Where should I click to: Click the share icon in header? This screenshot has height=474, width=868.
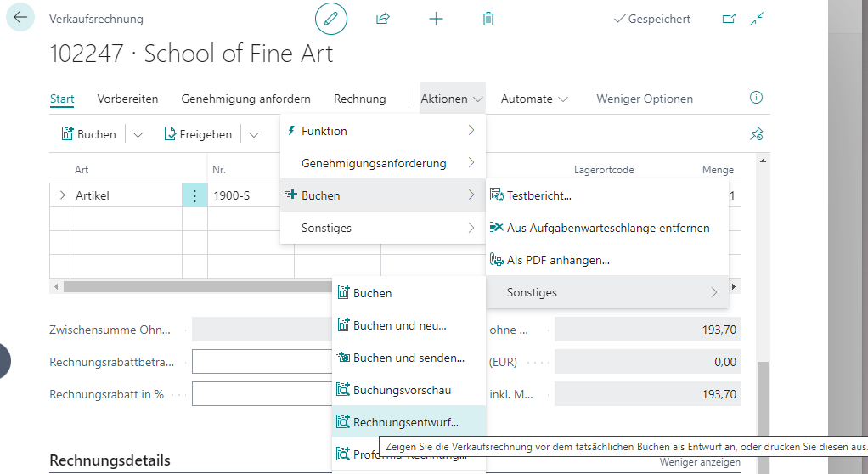point(383,19)
